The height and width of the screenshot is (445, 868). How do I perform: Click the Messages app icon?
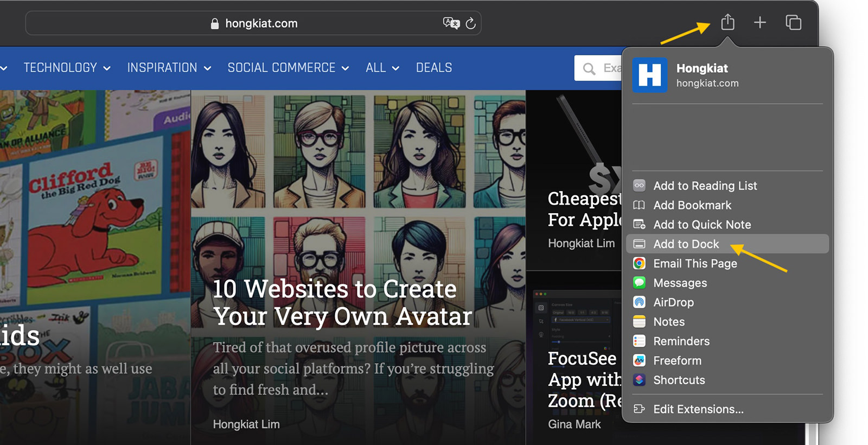[x=640, y=283]
